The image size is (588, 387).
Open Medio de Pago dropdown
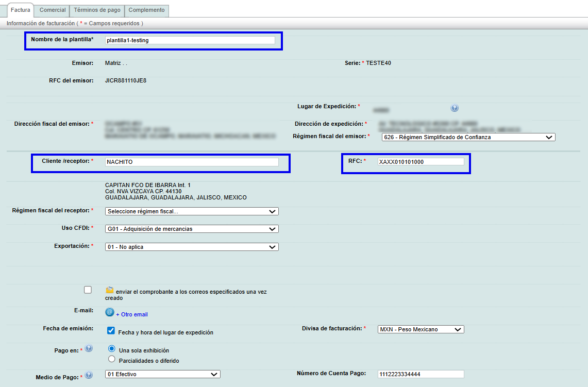click(x=162, y=374)
